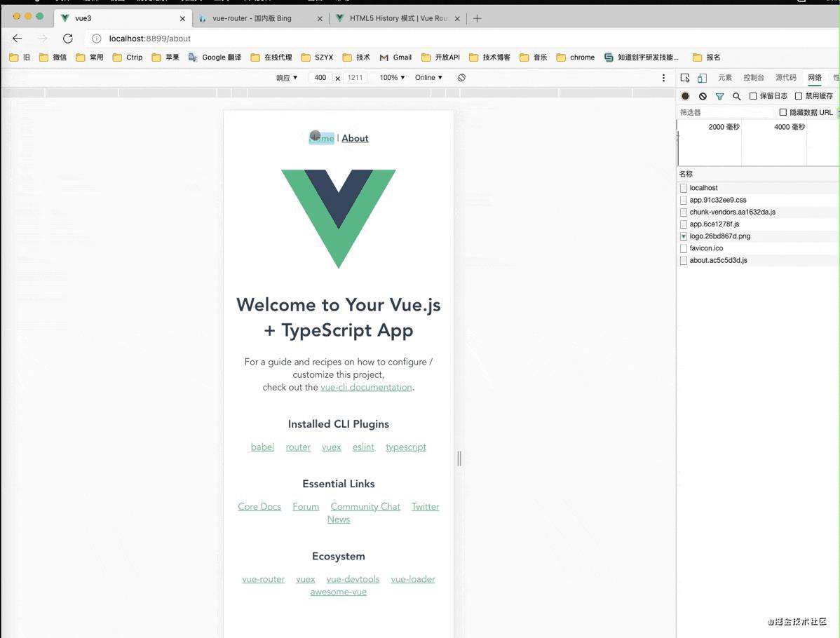Enable the 保留日志 checkbox

752,96
